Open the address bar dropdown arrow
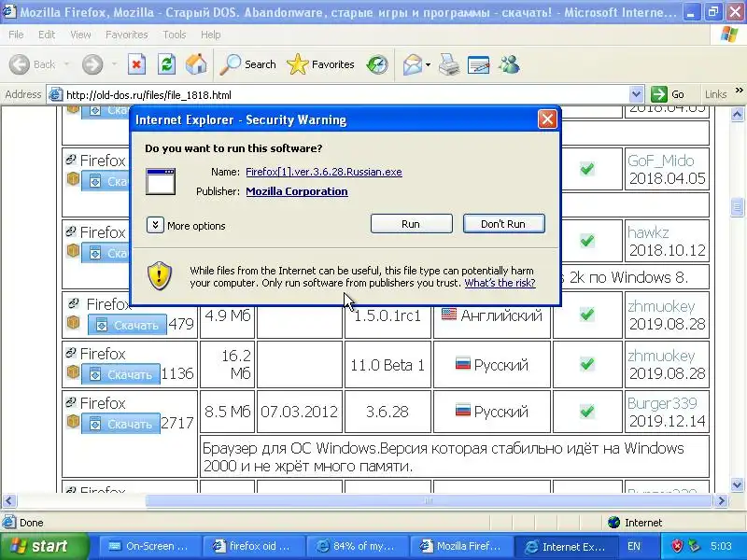Viewport: 747px width, 560px height. [x=636, y=95]
